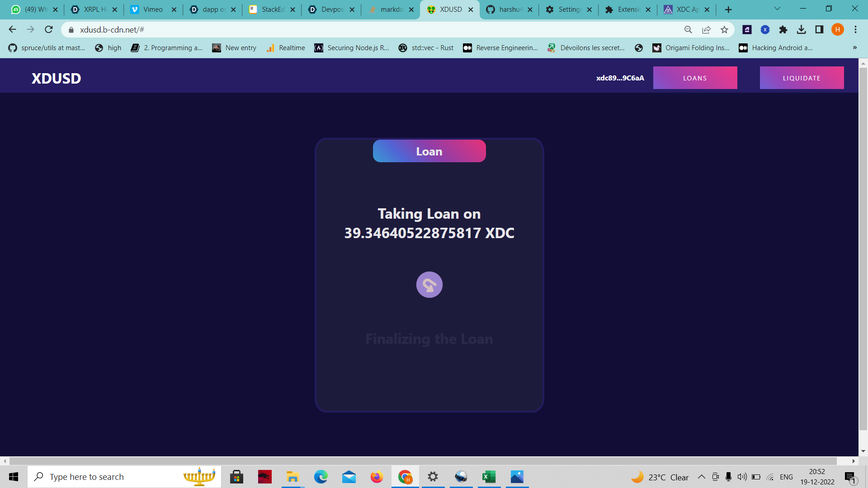Click the browser reload page icon
868x488 pixels.
tap(49, 29)
